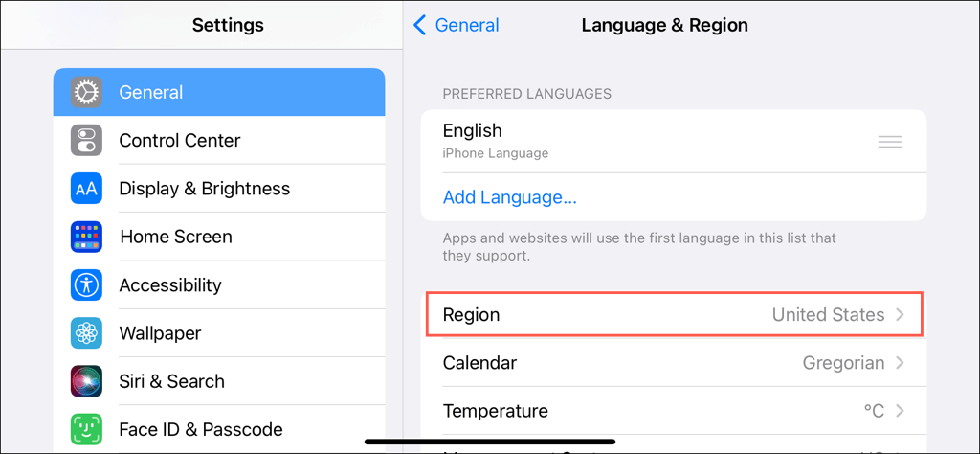
Task: Open the Region row
Action: [674, 314]
